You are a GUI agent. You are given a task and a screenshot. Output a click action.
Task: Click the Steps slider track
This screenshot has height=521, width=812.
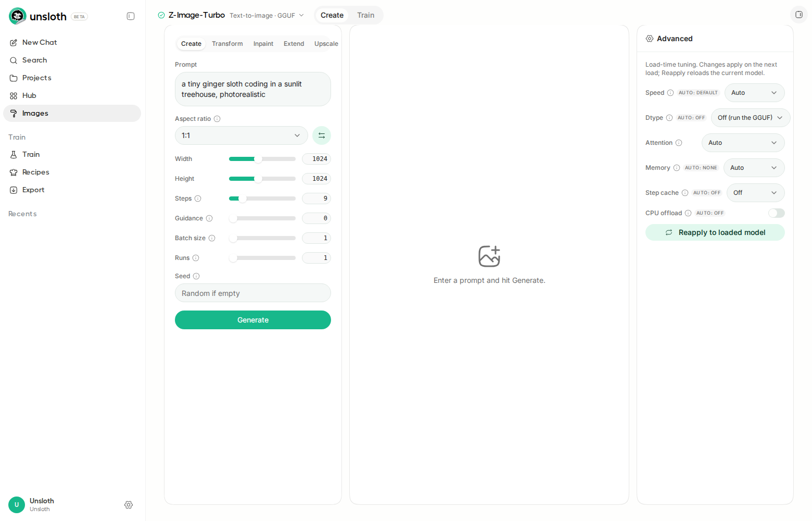(x=262, y=199)
